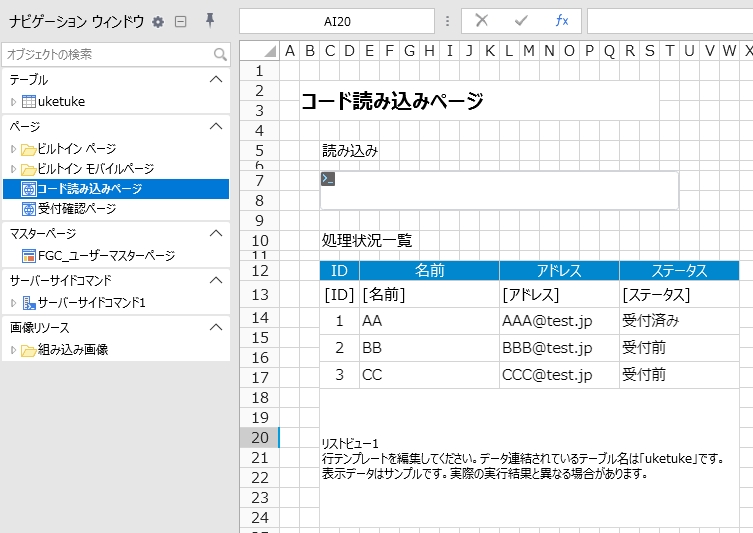The image size is (753, 533).
Task: Collapse the 画像リソース section
Action: (215, 327)
